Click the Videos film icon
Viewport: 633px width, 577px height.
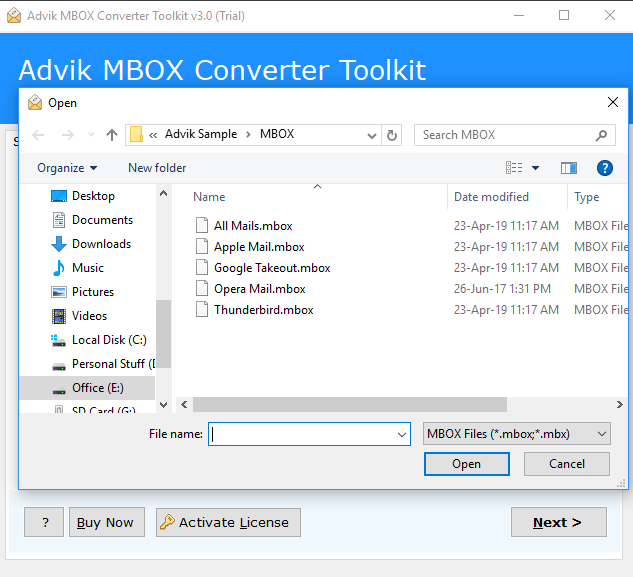click(59, 316)
